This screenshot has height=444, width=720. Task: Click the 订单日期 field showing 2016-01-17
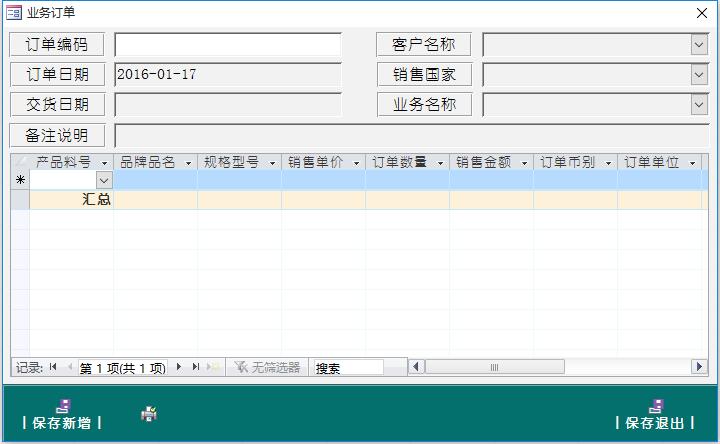(228, 74)
